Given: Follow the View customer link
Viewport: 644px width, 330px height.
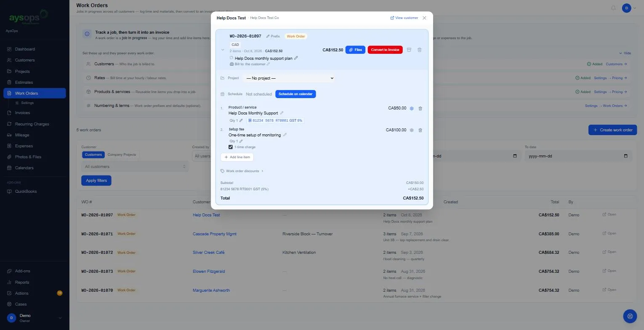Looking at the screenshot, I should 404,18.
